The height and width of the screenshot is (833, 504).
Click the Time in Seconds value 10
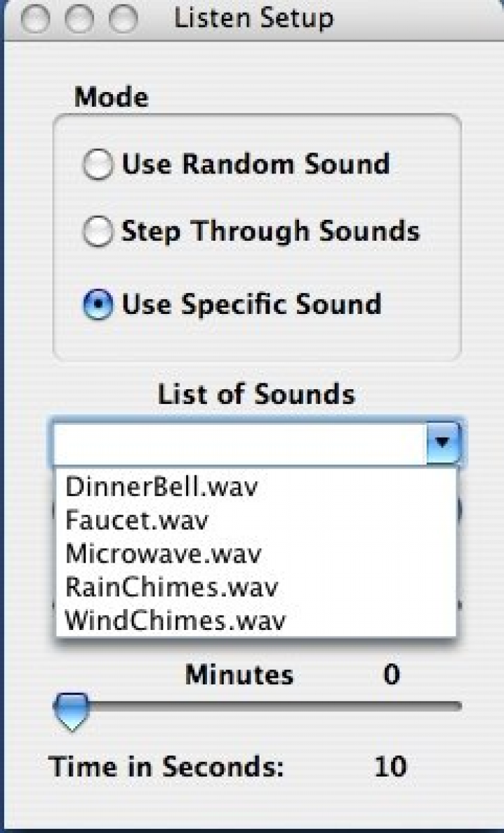(390, 766)
